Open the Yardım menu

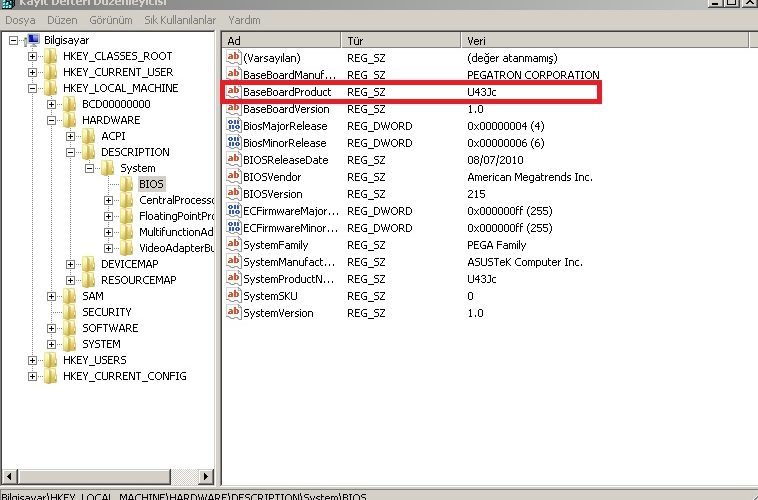point(244,20)
